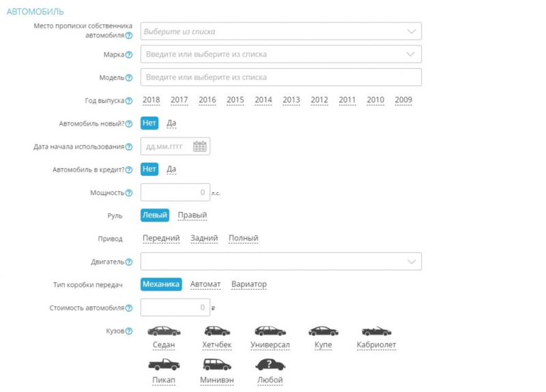This screenshot has width=546, height=392.
Task: Choose the Cabriolet (Кабриолет) icon
Action: click(x=376, y=331)
